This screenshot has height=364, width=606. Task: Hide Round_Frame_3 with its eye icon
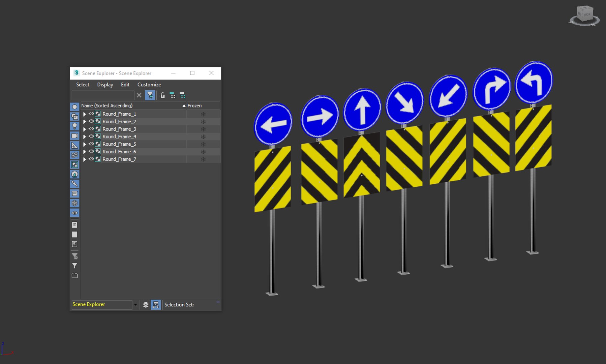pyautogui.click(x=91, y=129)
